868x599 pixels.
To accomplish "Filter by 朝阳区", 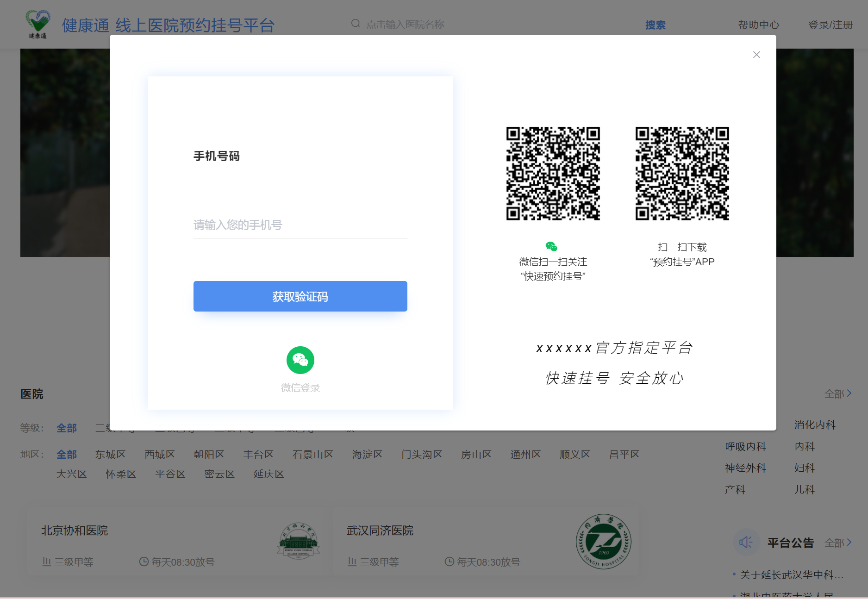I will (209, 455).
